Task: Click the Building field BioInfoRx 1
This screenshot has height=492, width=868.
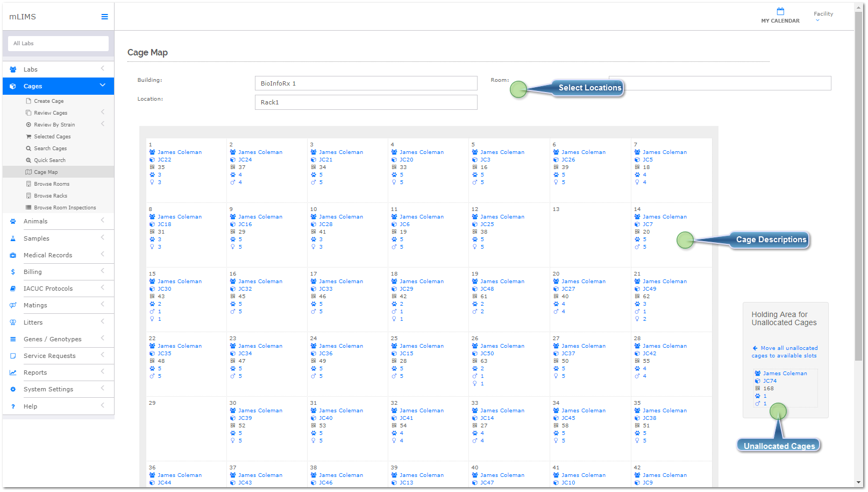Action: click(366, 83)
